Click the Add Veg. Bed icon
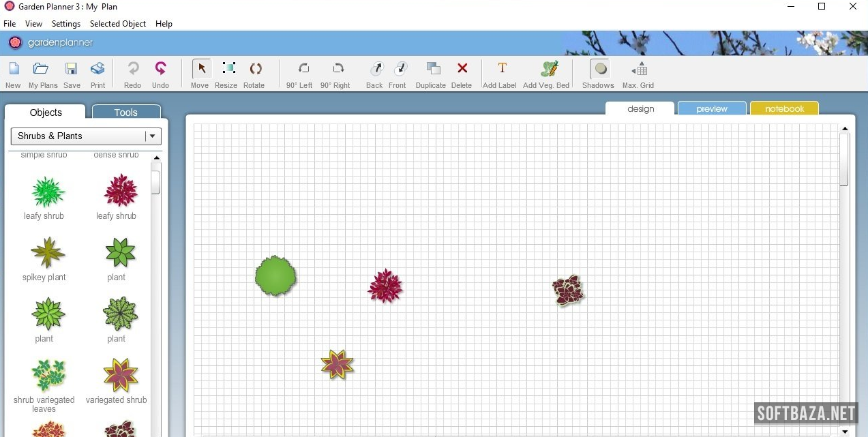868x437 pixels. coord(549,69)
